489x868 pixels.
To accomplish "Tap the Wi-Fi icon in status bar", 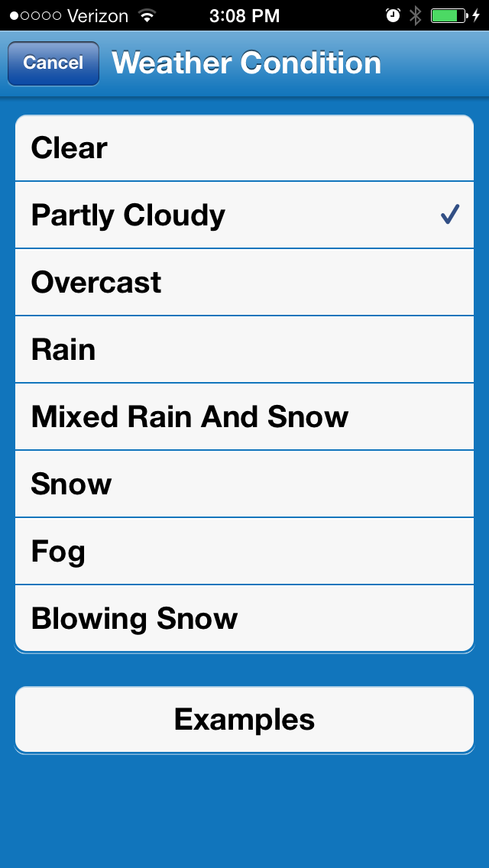I will (x=147, y=16).
